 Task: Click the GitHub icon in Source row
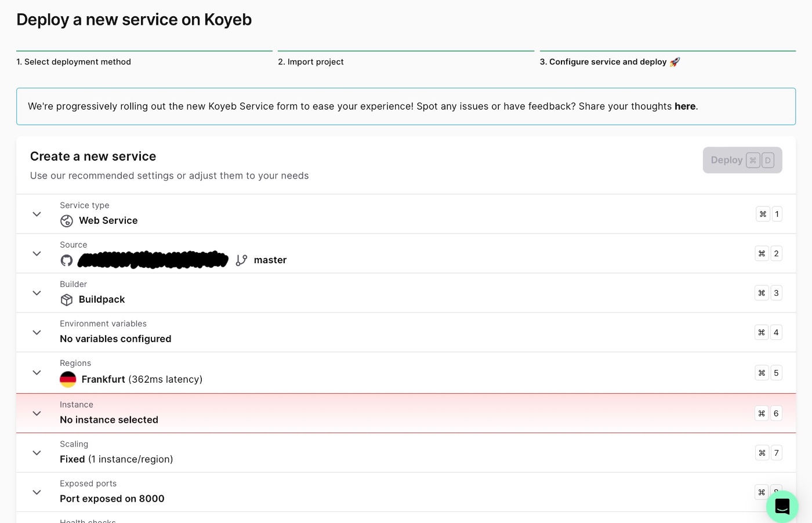point(67,260)
